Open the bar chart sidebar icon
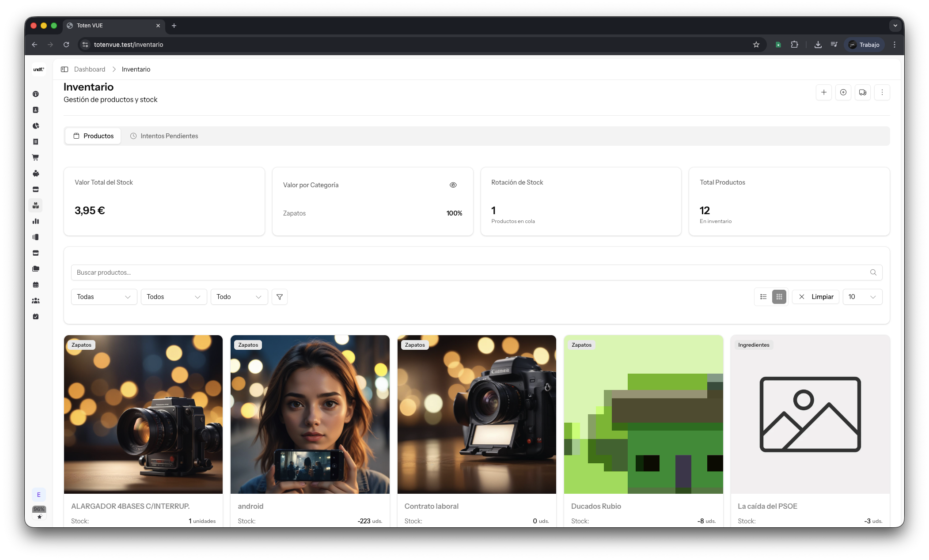The height and width of the screenshot is (560, 929). click(x=36, y=221)
